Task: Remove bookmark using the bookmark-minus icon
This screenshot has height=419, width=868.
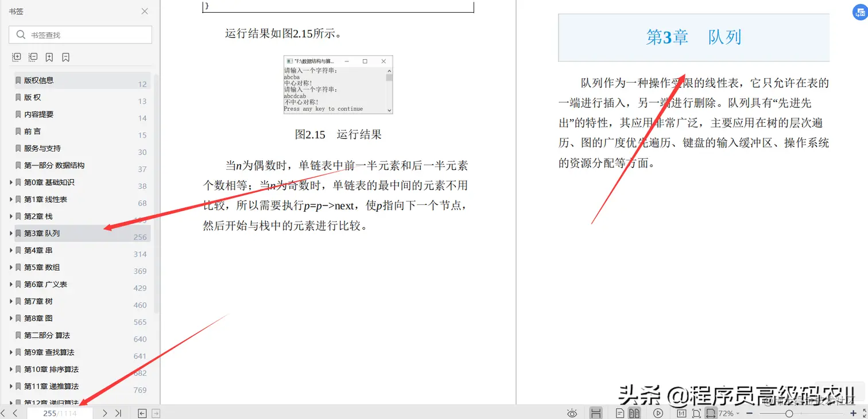Action: [65, 57]
